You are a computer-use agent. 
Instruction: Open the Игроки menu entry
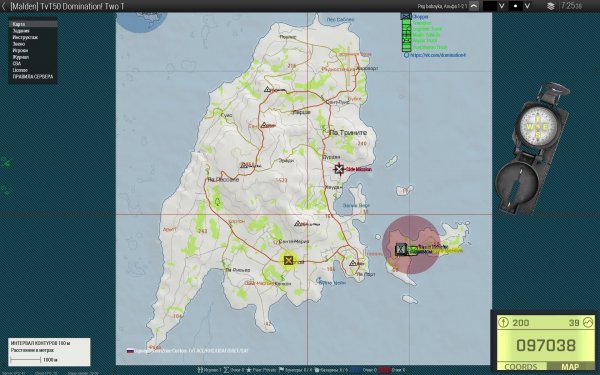tap(33, 50)
